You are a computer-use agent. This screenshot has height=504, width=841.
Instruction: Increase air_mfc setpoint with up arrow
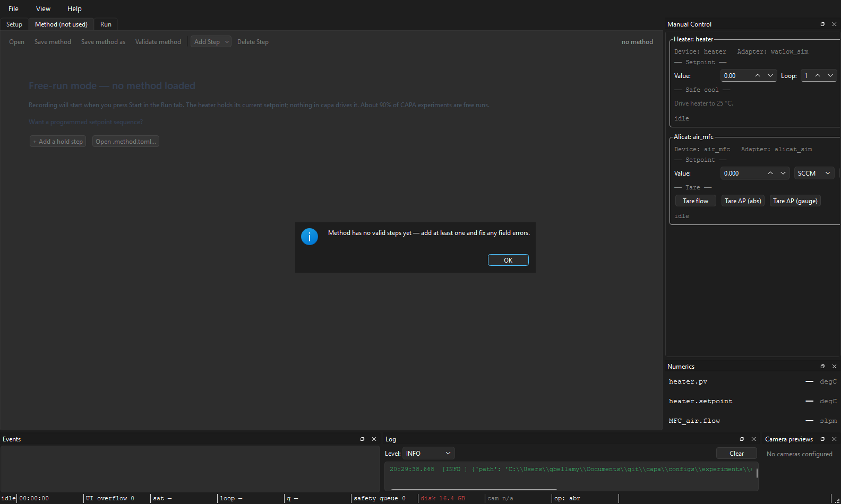[770, 173]
